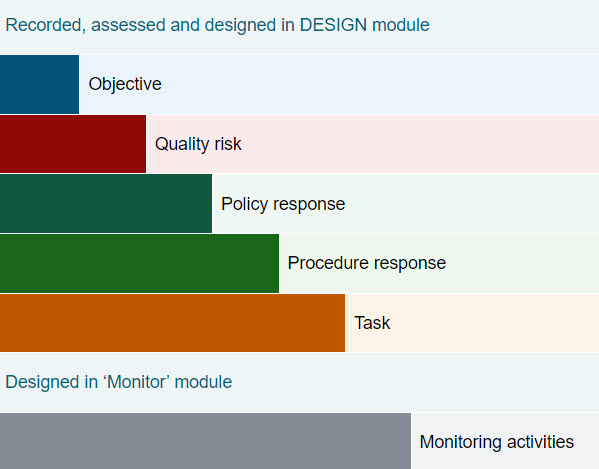Click the 'Monitor' module section heading
This screenshot has width=599, height=469.
[118, 382]
